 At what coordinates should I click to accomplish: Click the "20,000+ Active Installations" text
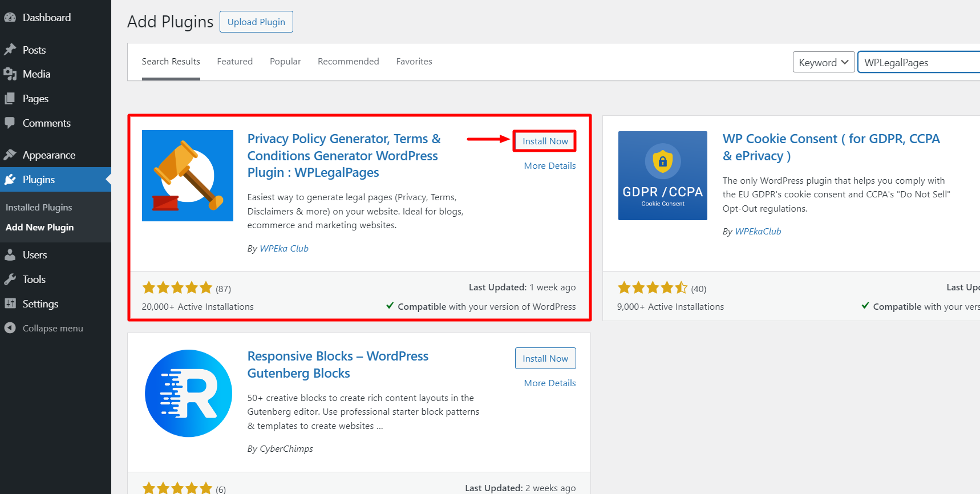(198, 307)
